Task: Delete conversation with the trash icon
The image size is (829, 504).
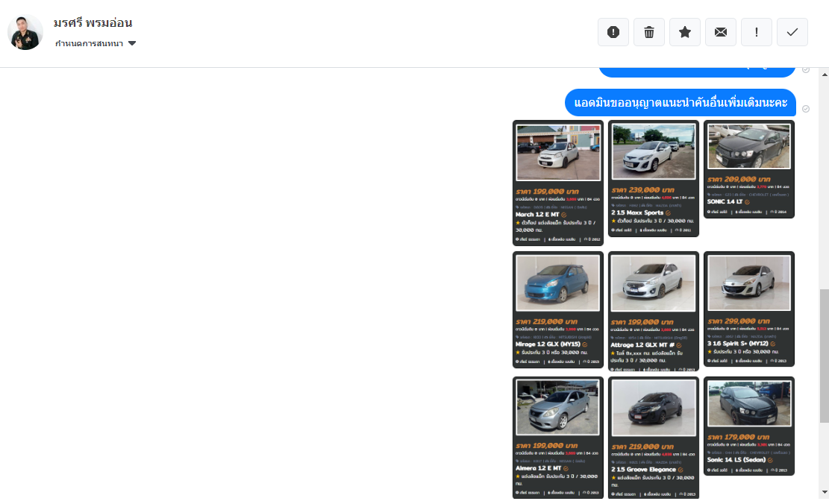Action: click(649, 32)
